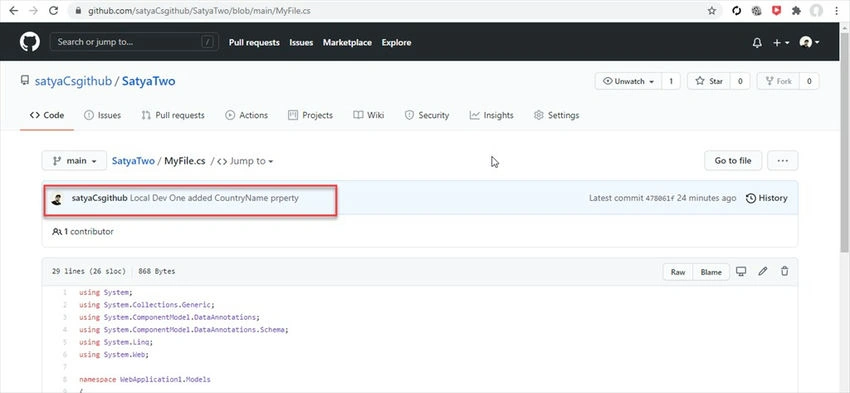Open satyaCsgithub commit author link
This screenshot has width=850, height=393.
click(100, 198)
